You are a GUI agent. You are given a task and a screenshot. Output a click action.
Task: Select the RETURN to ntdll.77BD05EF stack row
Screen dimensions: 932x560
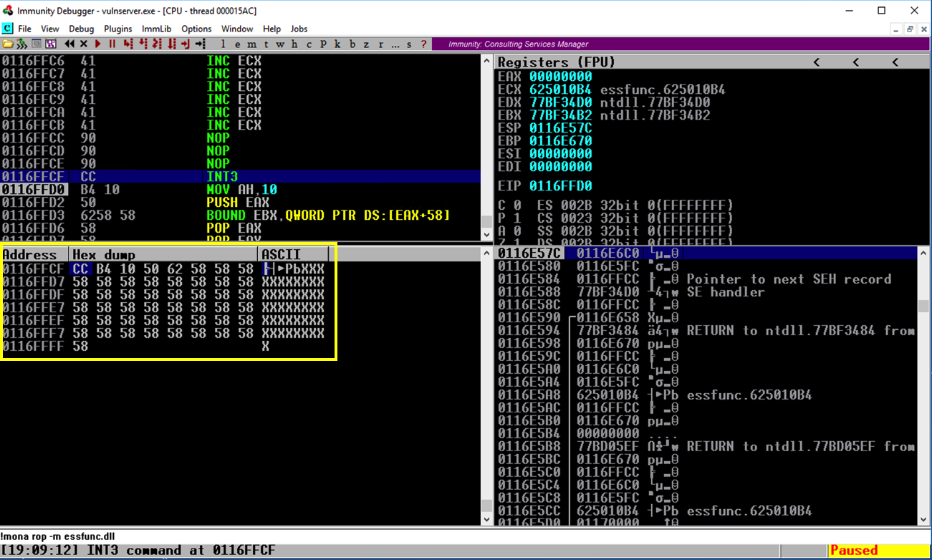point(706,447)
